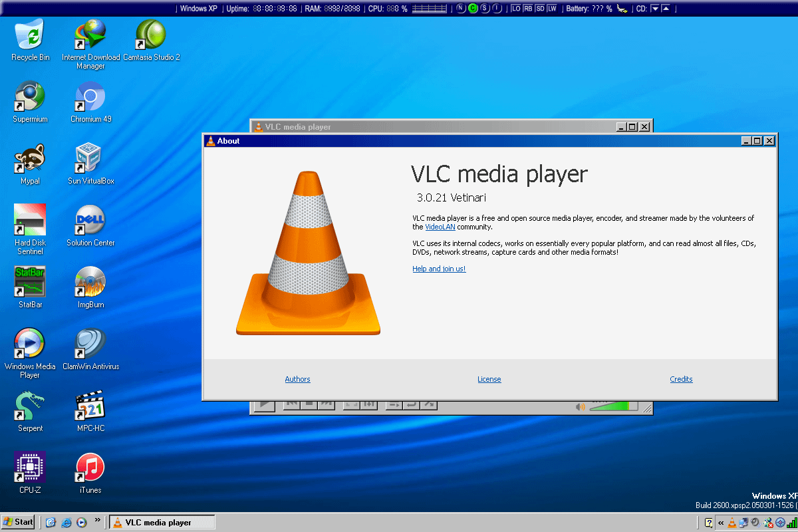
Task: Select Windows Media Player desktop shortcut
Action: [30, 353]
